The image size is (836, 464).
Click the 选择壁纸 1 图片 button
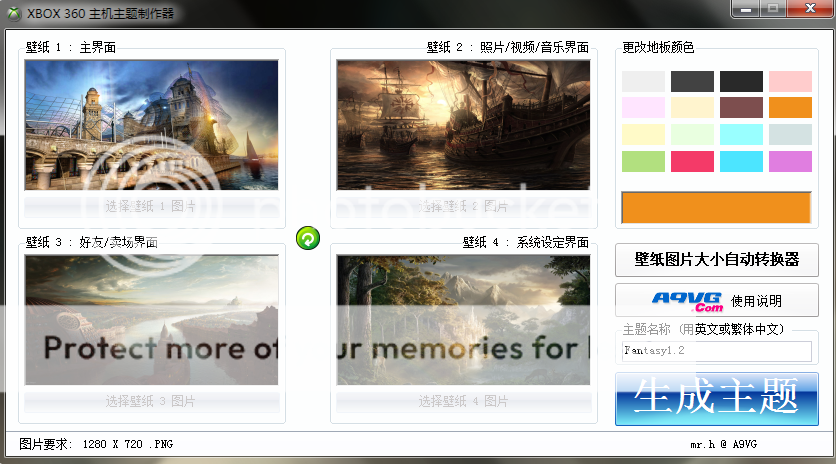(x=151, y=207)
